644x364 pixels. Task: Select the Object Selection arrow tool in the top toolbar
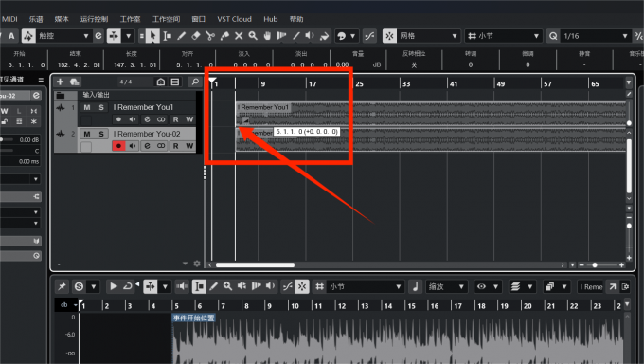(152, 36)
